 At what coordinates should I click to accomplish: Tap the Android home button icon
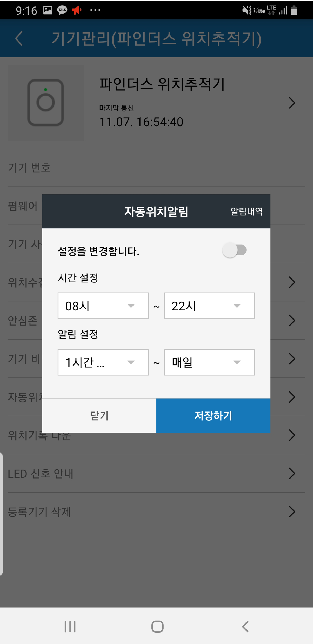pos(157,626)
